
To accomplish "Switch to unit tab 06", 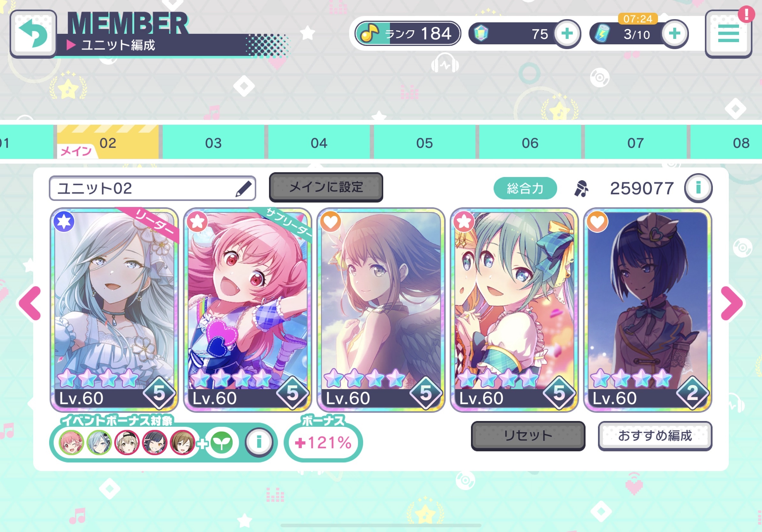I will (530, 143).
